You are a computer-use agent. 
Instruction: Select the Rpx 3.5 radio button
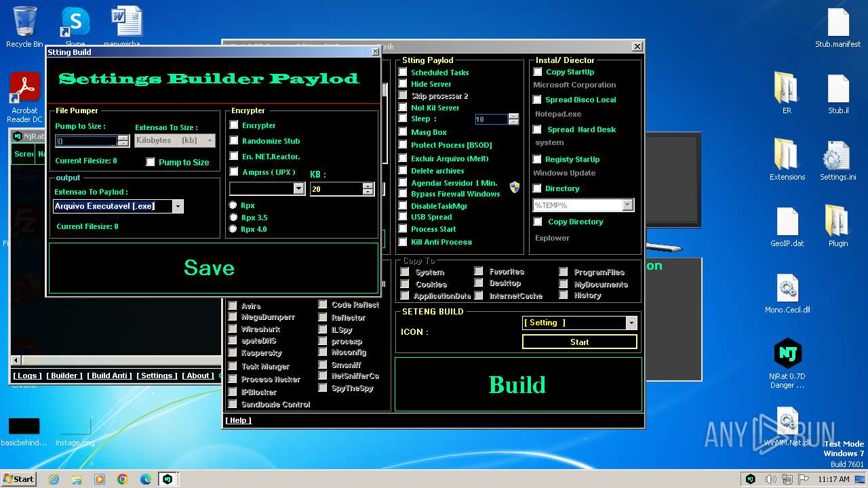(233, 218)
